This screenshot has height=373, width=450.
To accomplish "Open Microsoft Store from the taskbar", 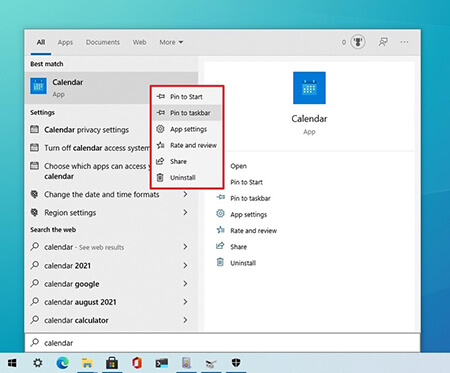I will point(112,363).
